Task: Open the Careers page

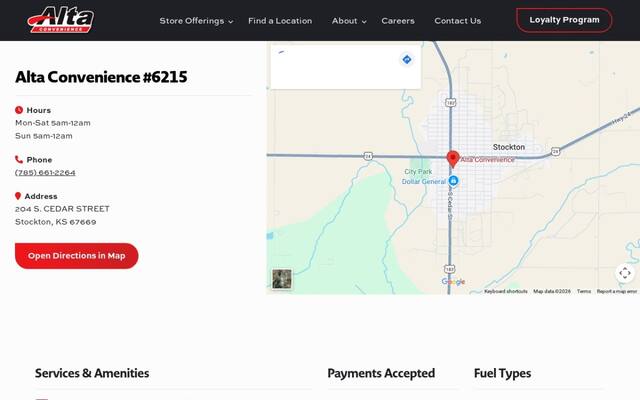Action: coord(398,21)
